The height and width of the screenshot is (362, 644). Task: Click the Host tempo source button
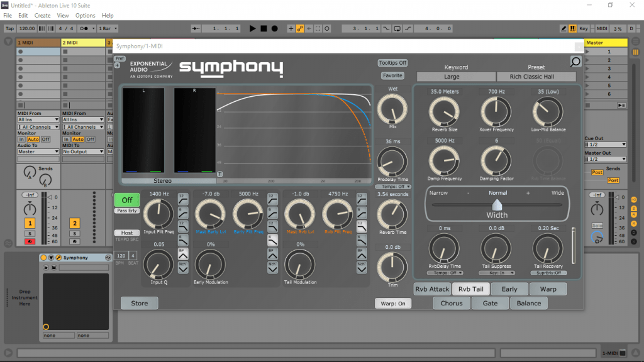coord(127,233)
